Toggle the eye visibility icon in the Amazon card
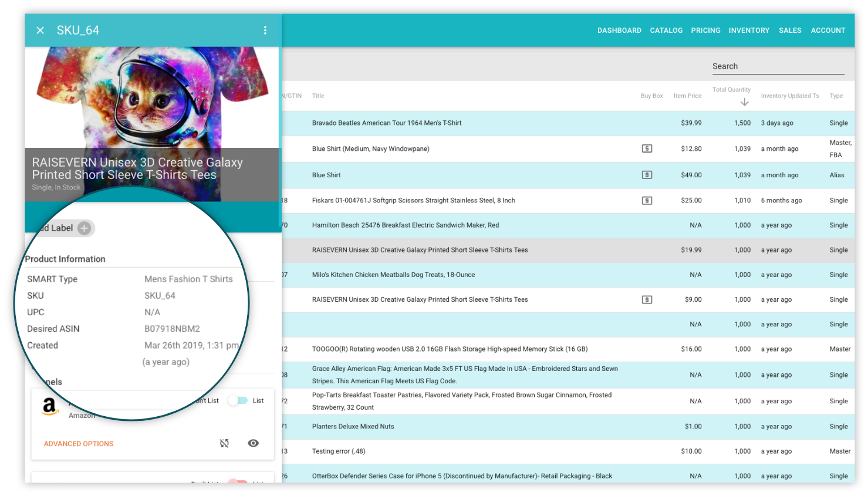 pos(254,443)
